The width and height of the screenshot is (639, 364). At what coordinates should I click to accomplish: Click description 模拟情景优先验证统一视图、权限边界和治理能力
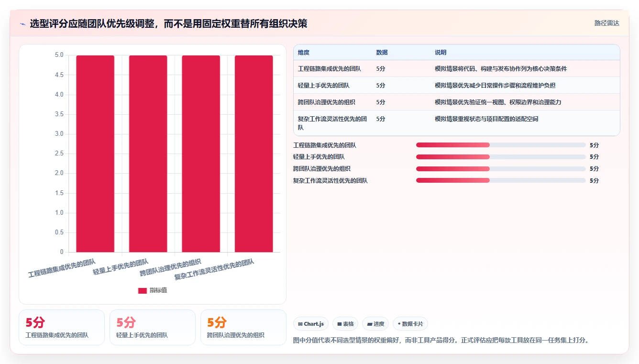coord(498,102)
